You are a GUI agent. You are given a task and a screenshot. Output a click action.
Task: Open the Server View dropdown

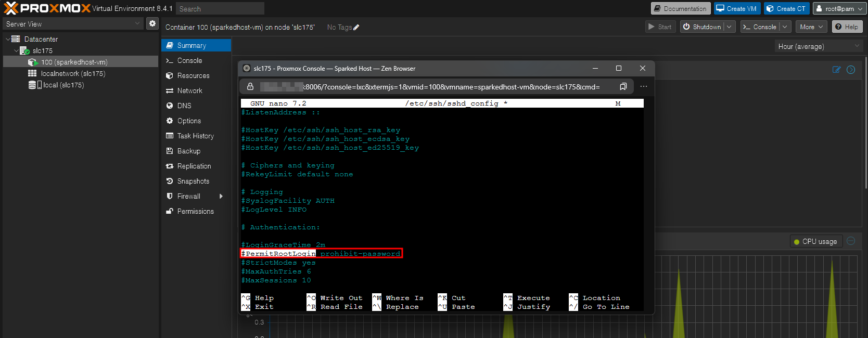coord(72,24)
